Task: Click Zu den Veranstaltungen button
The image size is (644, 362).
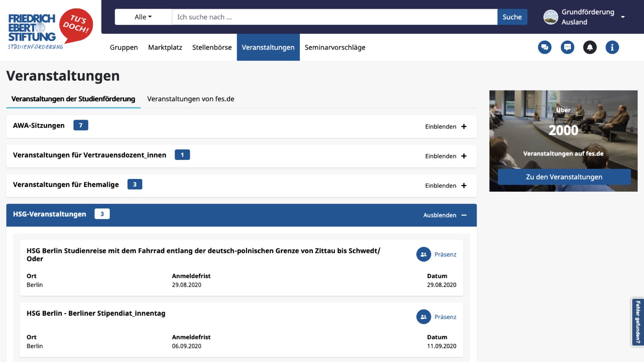Action: [x=564, y=177]
